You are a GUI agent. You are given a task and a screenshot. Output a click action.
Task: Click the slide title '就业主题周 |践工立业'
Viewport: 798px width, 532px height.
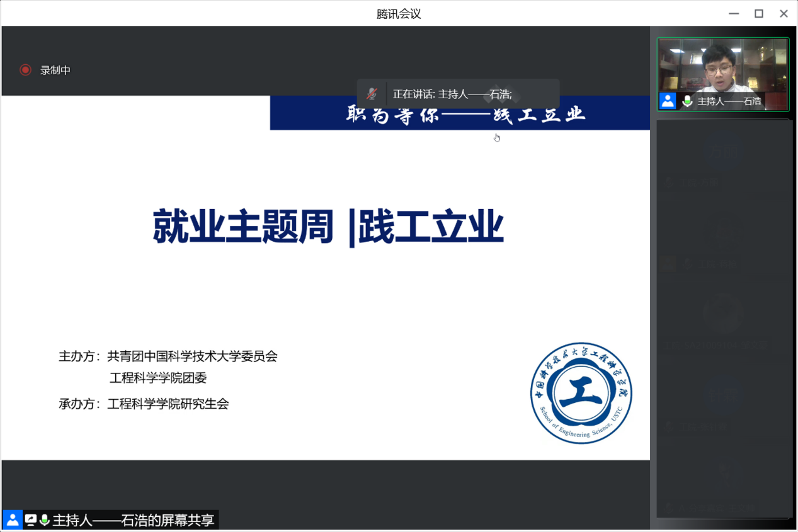tap(328, 227)
